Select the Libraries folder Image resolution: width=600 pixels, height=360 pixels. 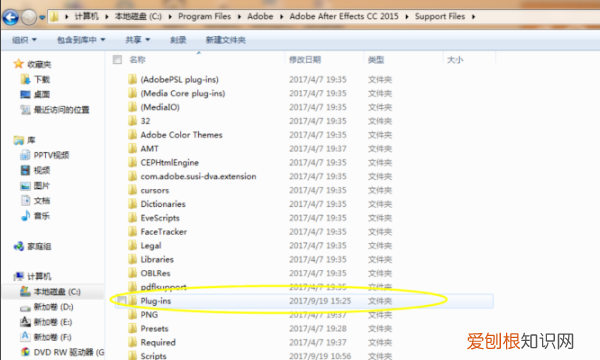tap(157, 259)
